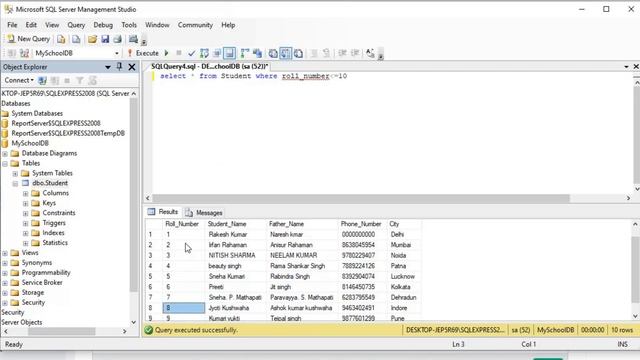640x360 pixels.
Task: Select Results to Text mode
Action: coord(273,53)
